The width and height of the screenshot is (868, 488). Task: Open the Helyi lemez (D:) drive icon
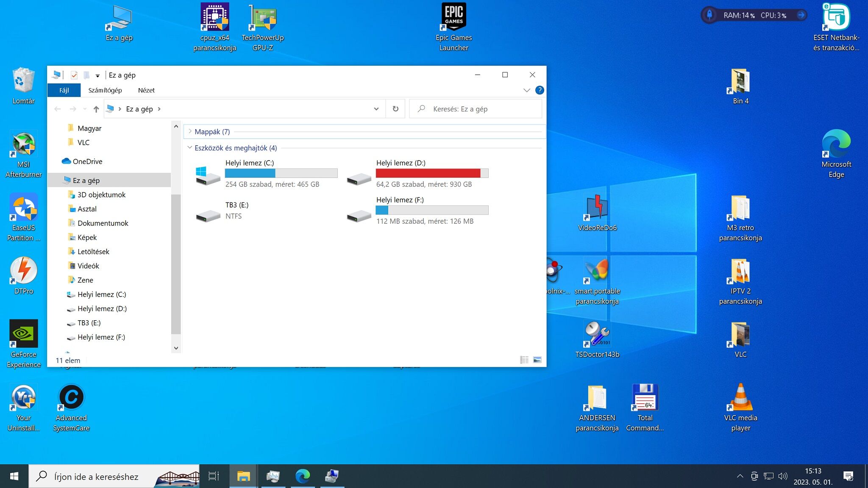coord(359,179)
